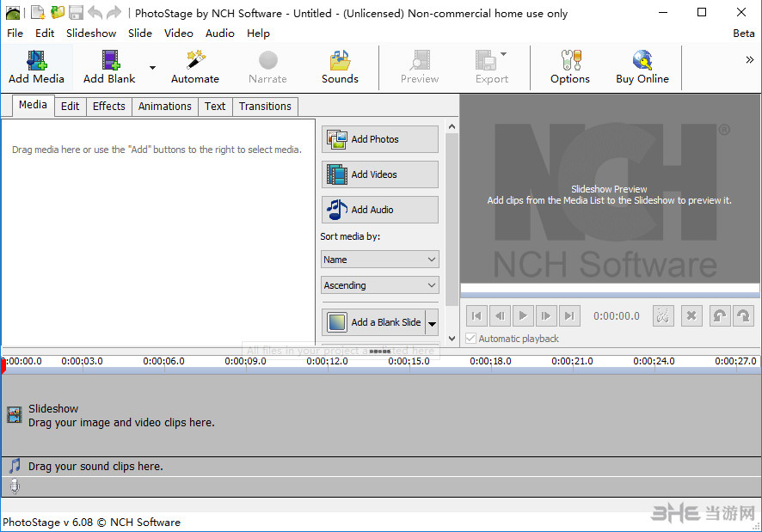Click the Add Videos button
Screen dimensions: 762x532
[380, 174]
